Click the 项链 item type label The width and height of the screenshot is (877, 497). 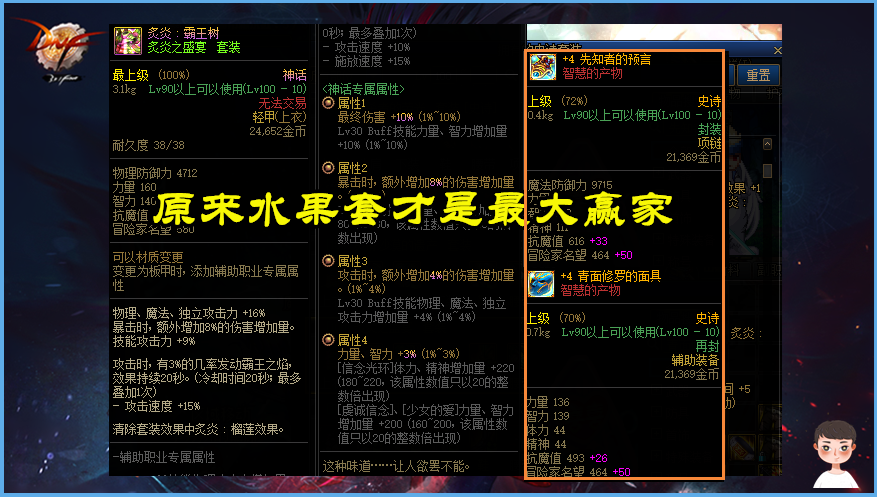(x=709, y=143)
